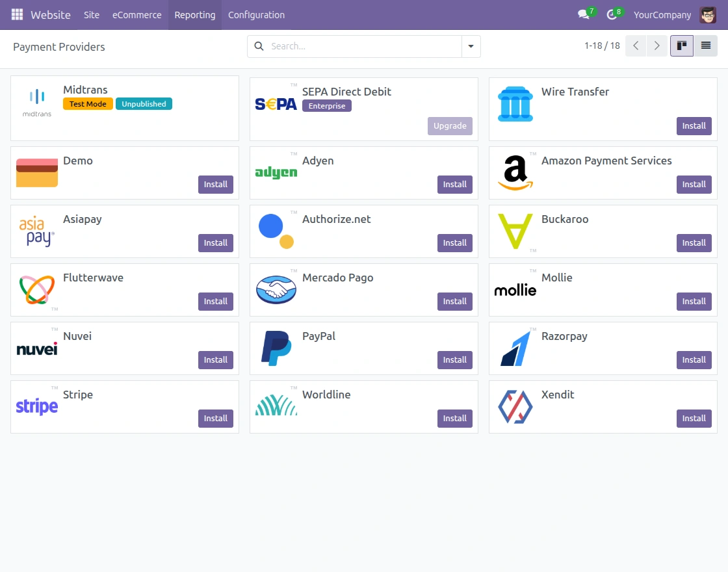Install the Asiapay provider
The width and height of the screenshot is (728, 572).
pyautogui.click(x=215, y=243)
